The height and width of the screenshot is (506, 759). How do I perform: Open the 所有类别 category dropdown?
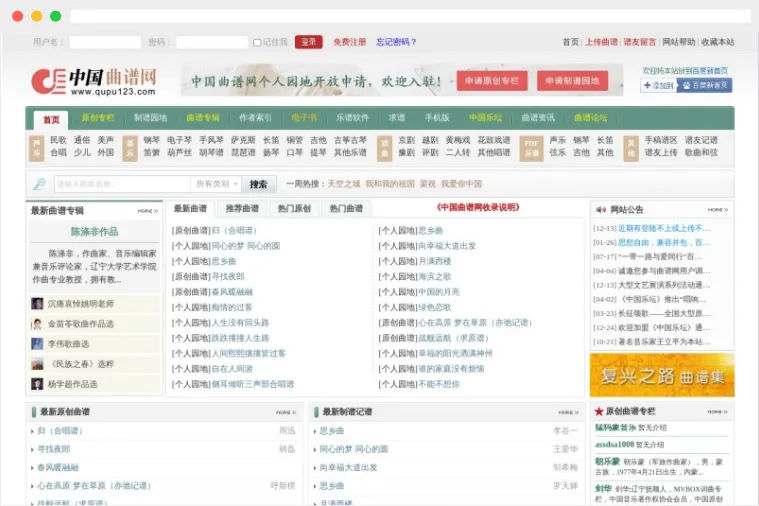(217, 184)
